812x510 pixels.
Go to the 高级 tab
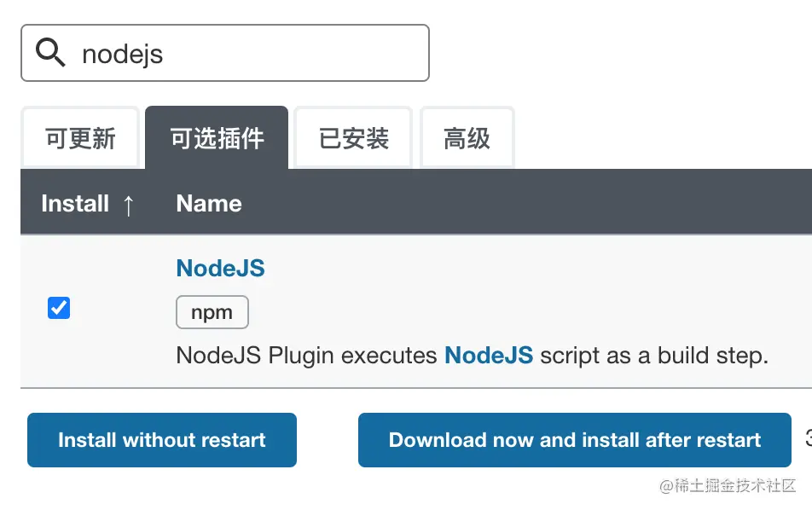coord(467,138)
